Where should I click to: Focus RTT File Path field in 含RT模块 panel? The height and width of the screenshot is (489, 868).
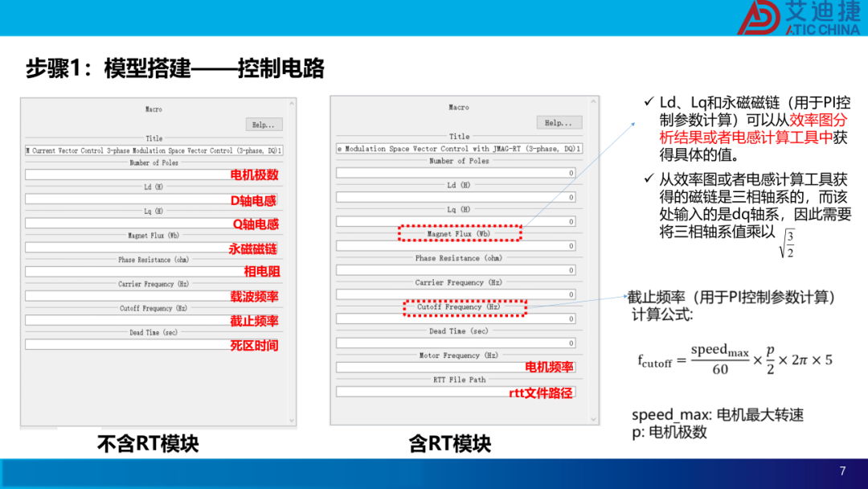[456, 392]
